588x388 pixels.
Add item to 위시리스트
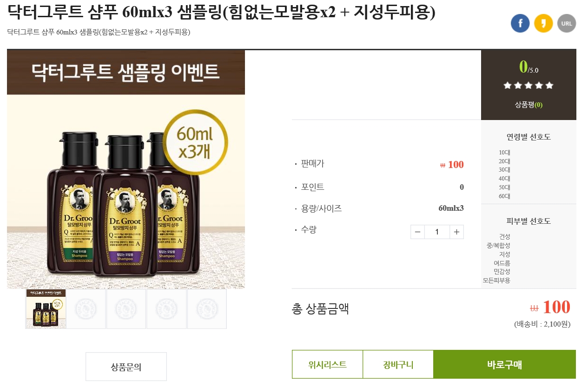tap(327, 364)
